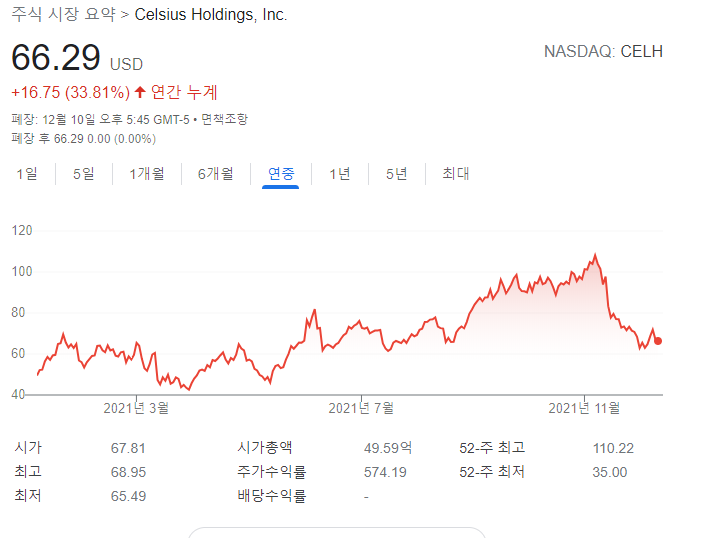The width and height of the screenshot is (706, 538).
Task: Click the NASDAQ: CELH ticker label
Action: coord(603,51)
